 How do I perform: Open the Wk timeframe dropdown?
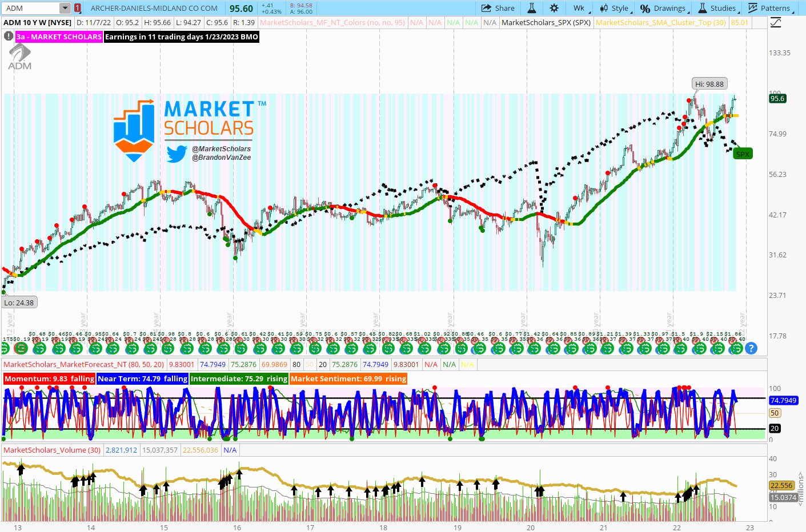pos(580,8)
